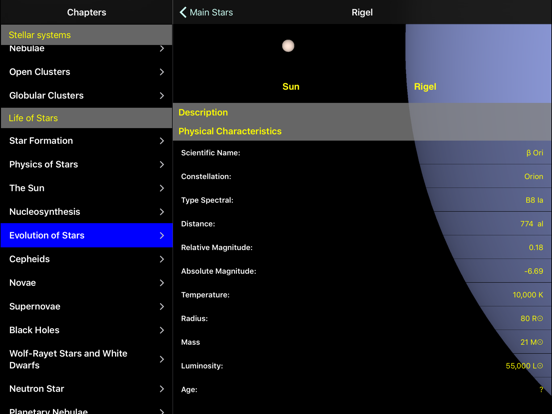This screenshot has height=414, width=552.
Task: Click the β Ori value
Action: (x=535, y=153)
